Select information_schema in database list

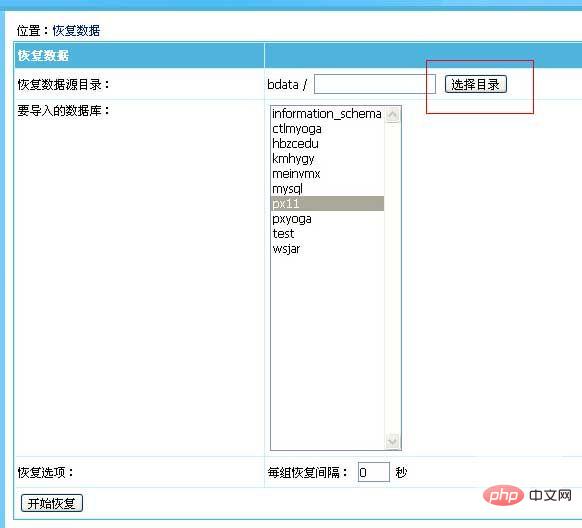coord(327,114)
